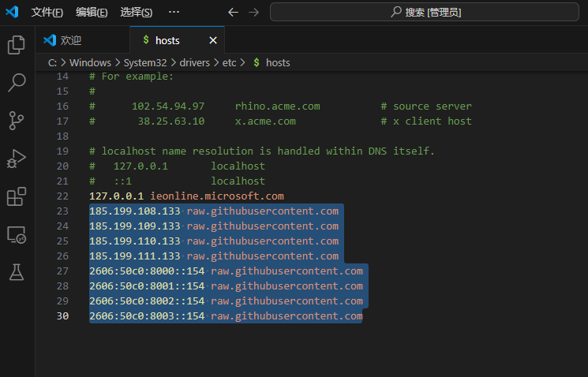Viewport: 588px width, 377px height.
Task: Open the Testing flask icon
Action: point(17,272)
